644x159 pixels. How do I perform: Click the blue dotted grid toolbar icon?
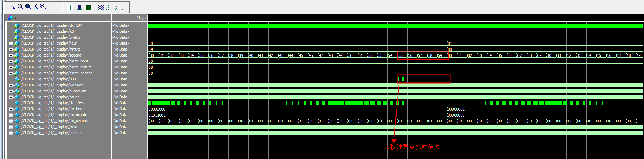tap(101, 7)
